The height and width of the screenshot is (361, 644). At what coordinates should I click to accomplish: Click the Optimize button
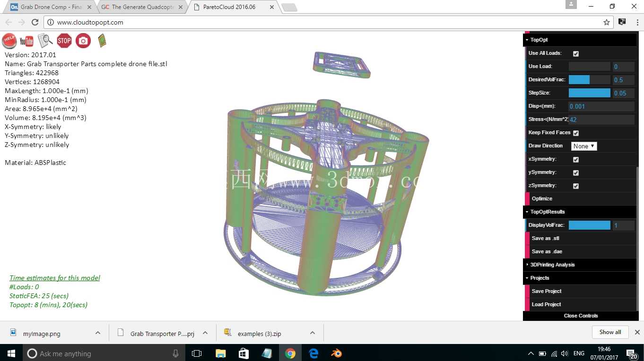[x=581, y=198]
